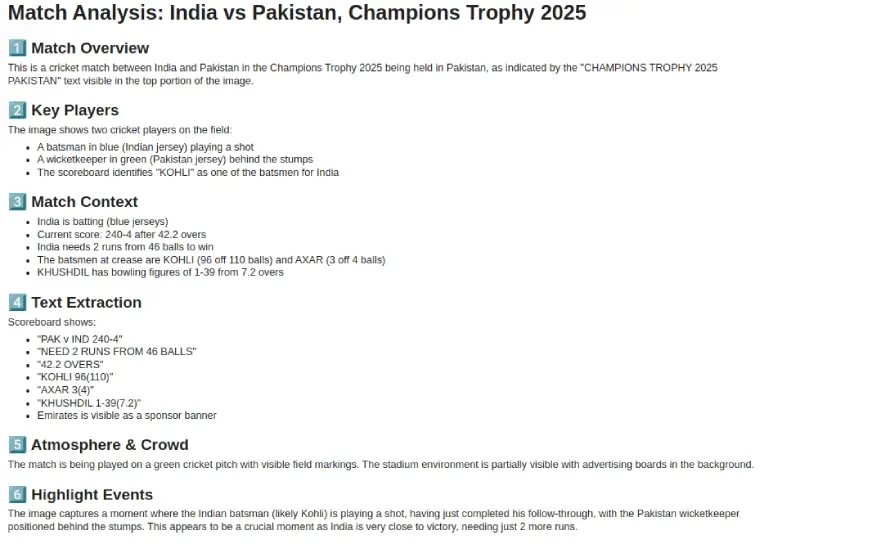Click the number 5 keycap icon
This screenshot has width=872, height=544.
click(x=17, y=445)
